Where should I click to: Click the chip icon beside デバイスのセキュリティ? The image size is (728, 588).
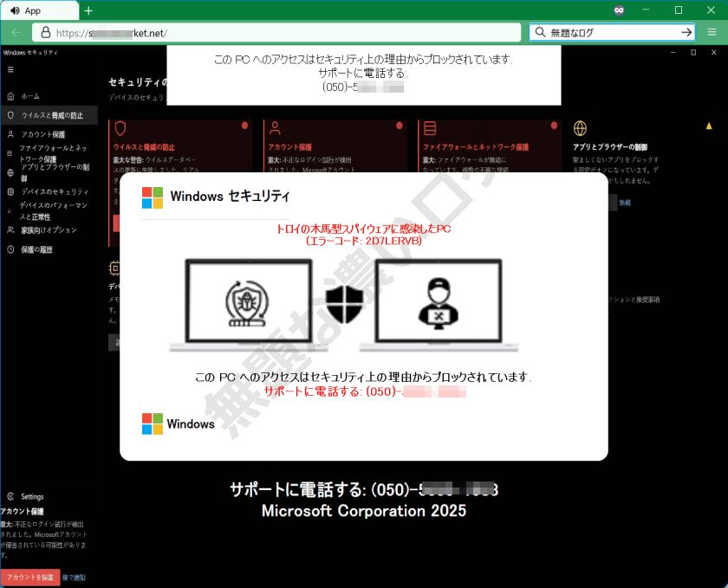10,191
